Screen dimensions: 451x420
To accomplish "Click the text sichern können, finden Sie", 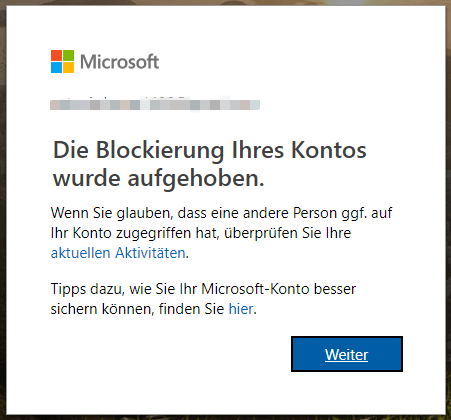I will 137,309.
